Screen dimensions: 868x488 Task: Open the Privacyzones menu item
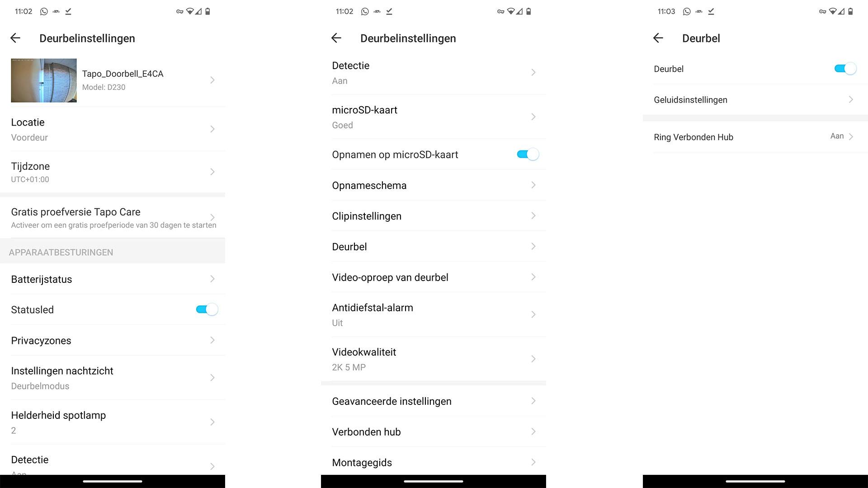(113, 340)
